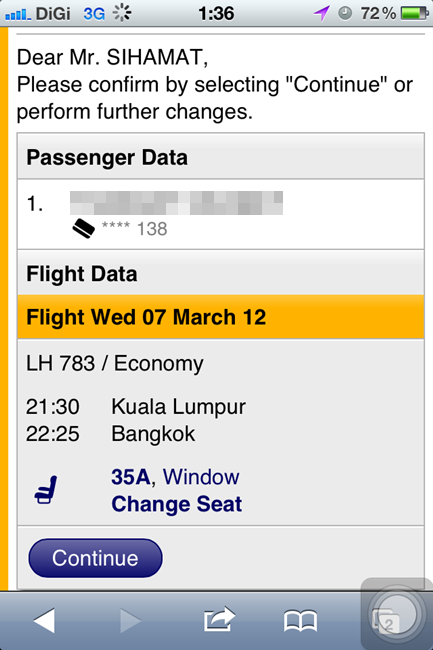Tap the frequent flyer card icon
This screenshot has width=433, height=650.
(83, 228)
